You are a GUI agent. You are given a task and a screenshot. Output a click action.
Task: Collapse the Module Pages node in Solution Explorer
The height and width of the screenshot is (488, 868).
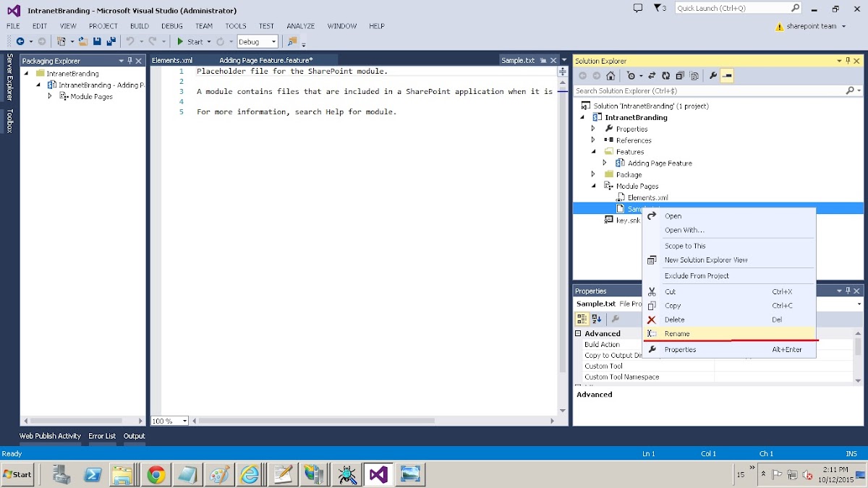tap(594, 186)
